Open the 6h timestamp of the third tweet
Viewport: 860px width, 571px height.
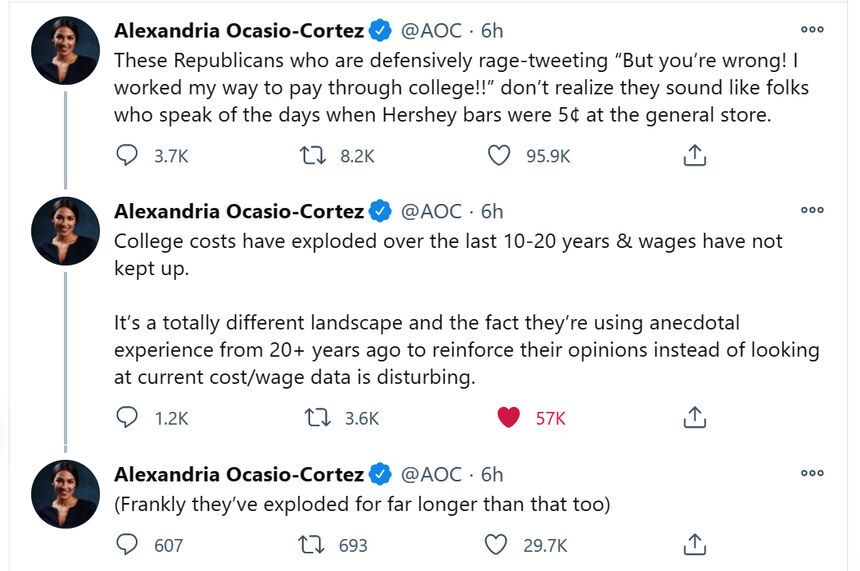point(492,473)
